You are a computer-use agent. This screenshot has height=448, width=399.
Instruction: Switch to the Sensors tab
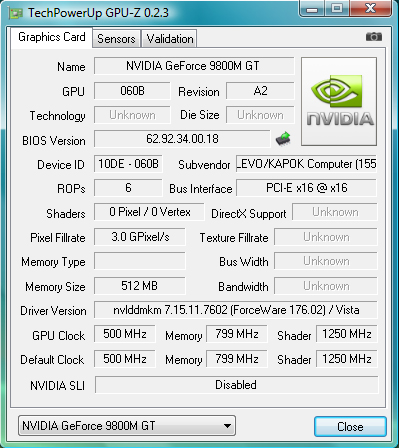[116, 39]
